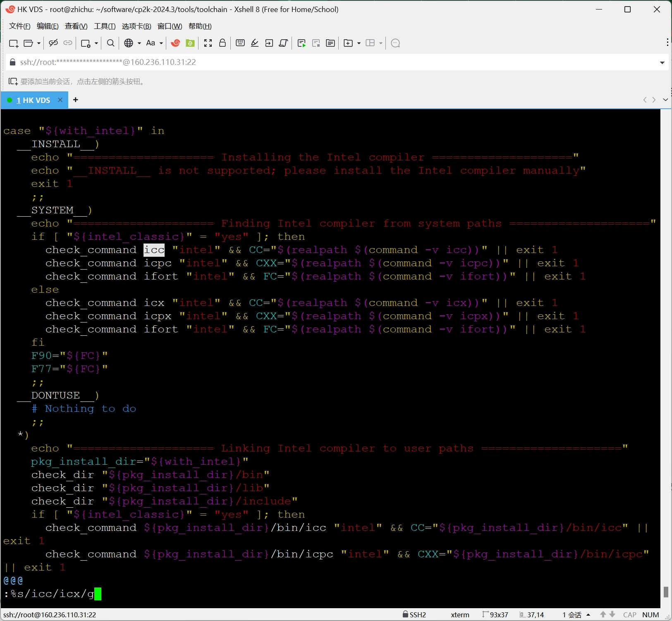This screenshot has width=672, height=621.
Task: Click the Lock screen padlock icon
Action: (x=222, y=43)
